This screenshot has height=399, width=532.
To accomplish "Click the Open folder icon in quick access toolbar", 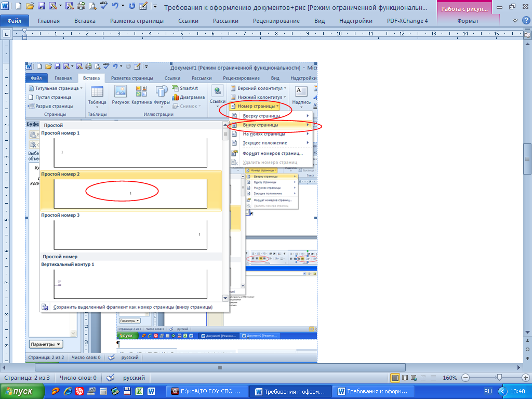I will (x=30, y=6).
